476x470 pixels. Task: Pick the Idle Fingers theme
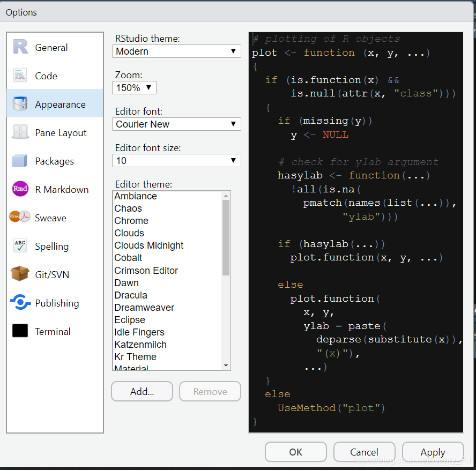(x=167, y=332)
